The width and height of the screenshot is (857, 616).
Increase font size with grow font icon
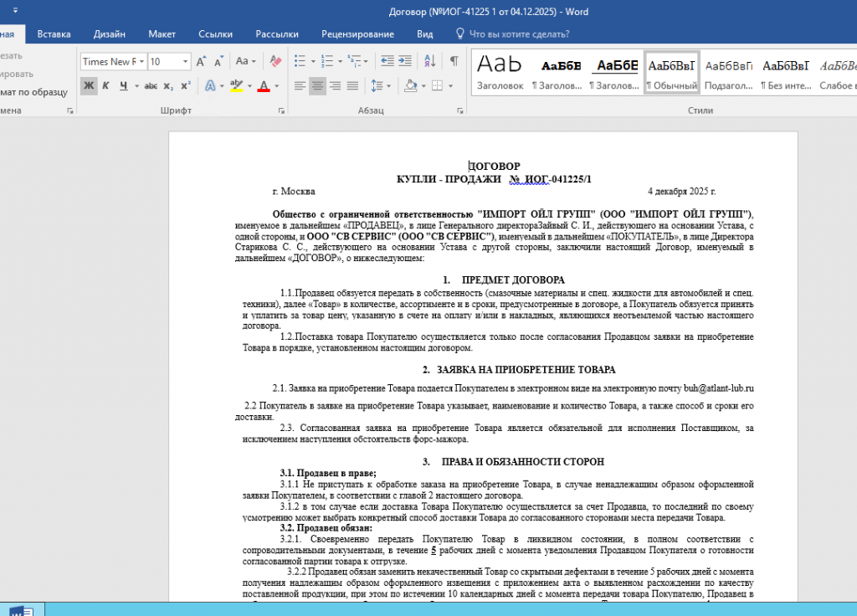tap(201, 61)
